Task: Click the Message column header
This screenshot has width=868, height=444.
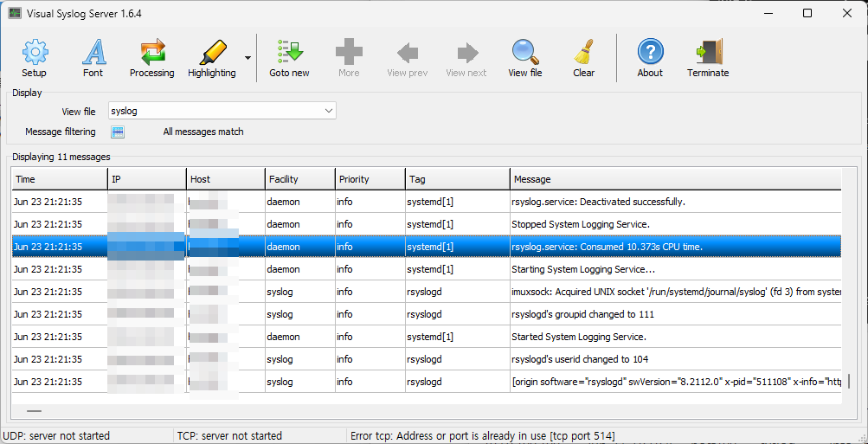Action: (x=675, y=179)
